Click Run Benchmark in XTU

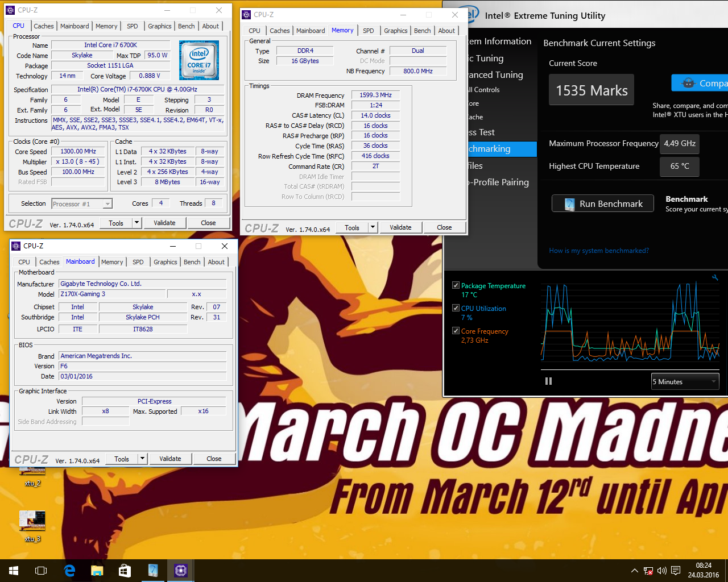coord(603,203)
